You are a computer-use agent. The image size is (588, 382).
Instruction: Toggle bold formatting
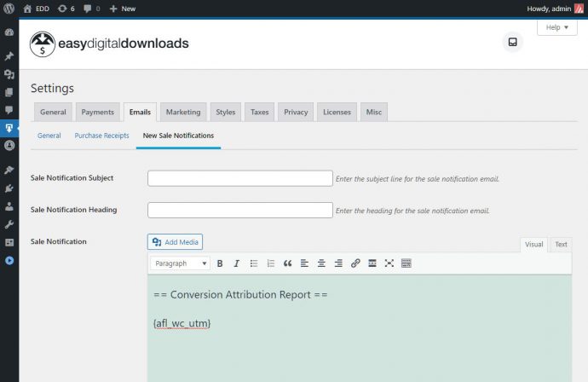coord(220,263)
